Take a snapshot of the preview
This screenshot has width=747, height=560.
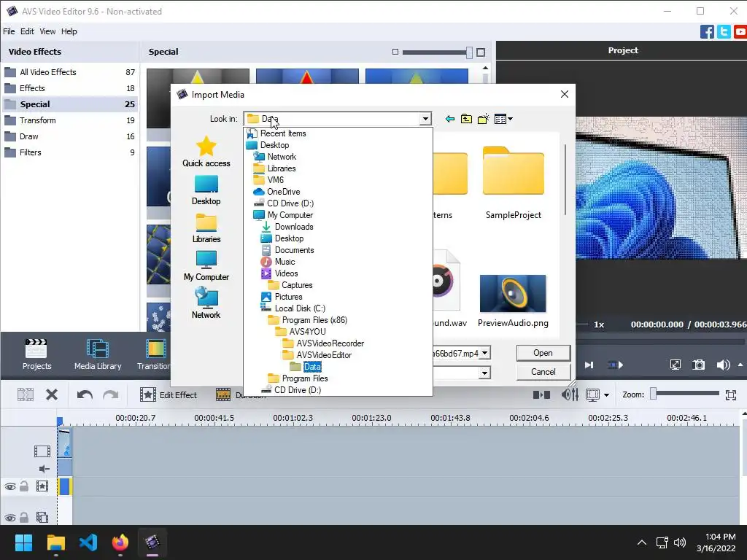698,365
